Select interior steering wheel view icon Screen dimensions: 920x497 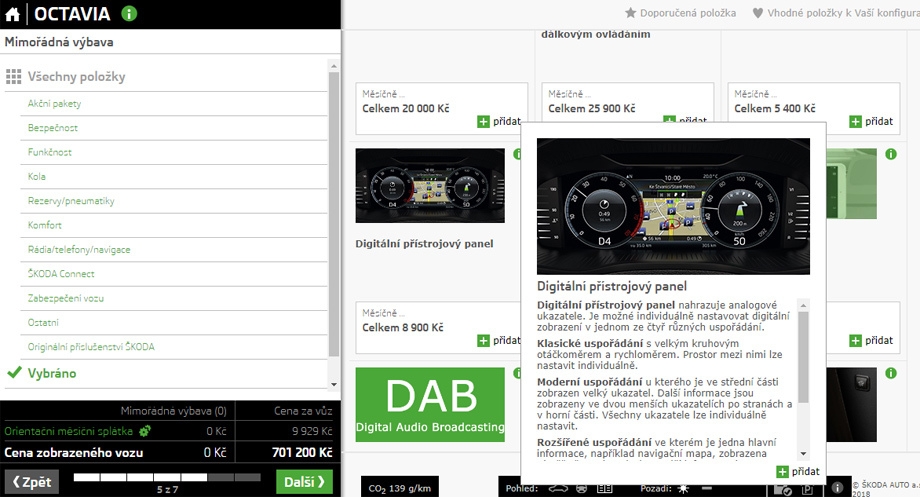pyautogui.click(x=581, y=488)
